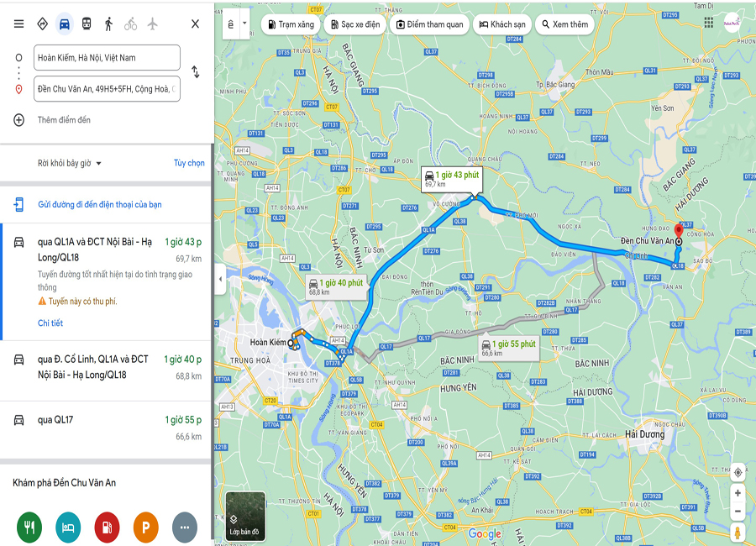
Task: Swap origin and destination arrows
Action: 195,72
